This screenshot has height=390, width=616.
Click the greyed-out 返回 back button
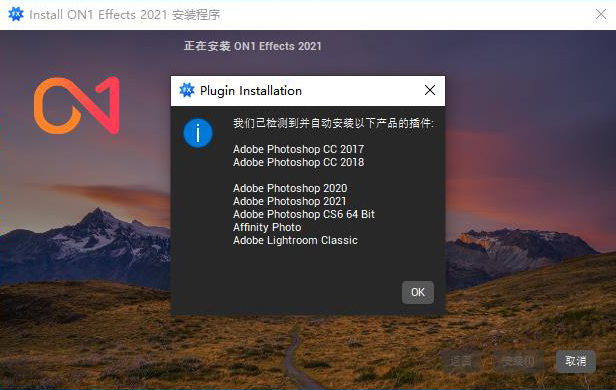click(x=461, y=361)
